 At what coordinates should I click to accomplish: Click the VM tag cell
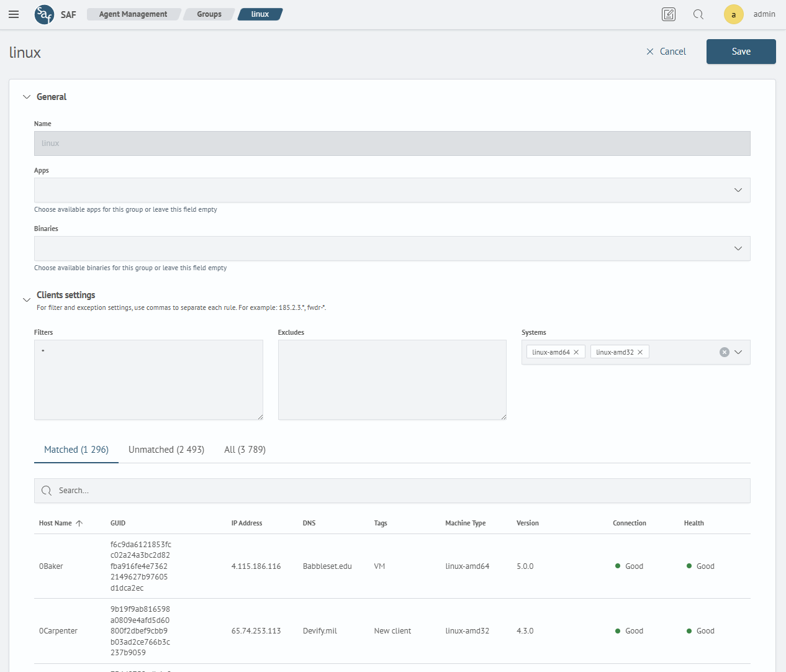[380, 566]
